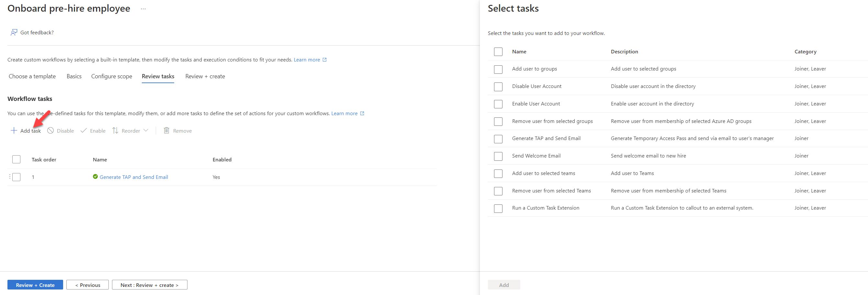
Task: Go to Review + create tab
Action: 205,76
